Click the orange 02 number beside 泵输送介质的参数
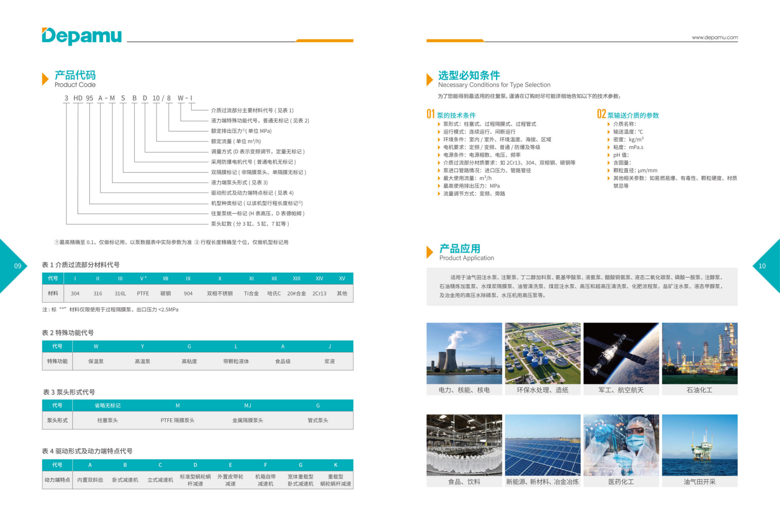780x532 pixels. pos(601,114)
